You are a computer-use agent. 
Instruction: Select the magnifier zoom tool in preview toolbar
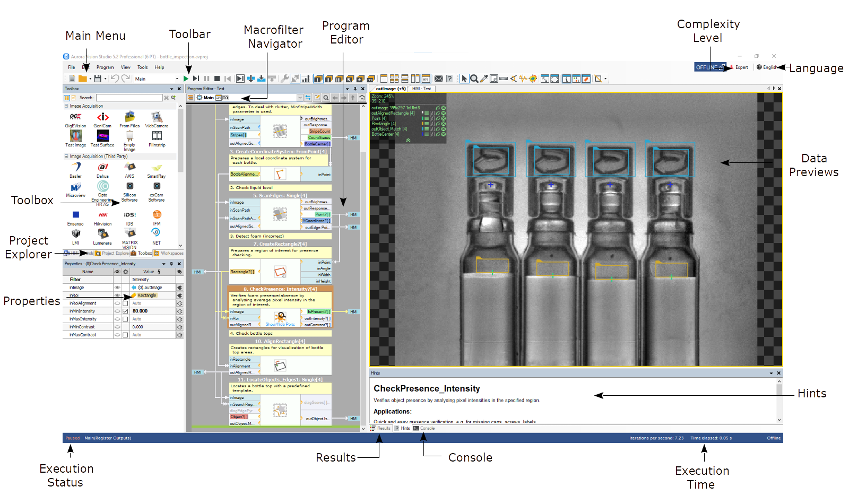(474, 79)
